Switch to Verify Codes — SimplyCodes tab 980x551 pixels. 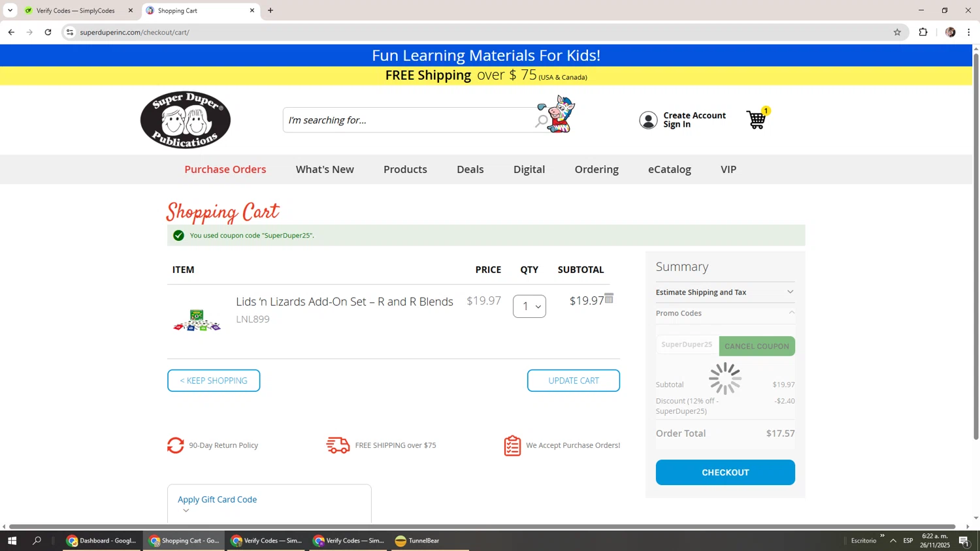click(75, 10)
